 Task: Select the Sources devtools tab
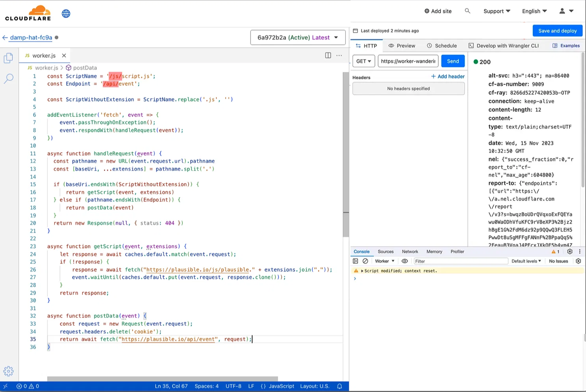[386, 251]
